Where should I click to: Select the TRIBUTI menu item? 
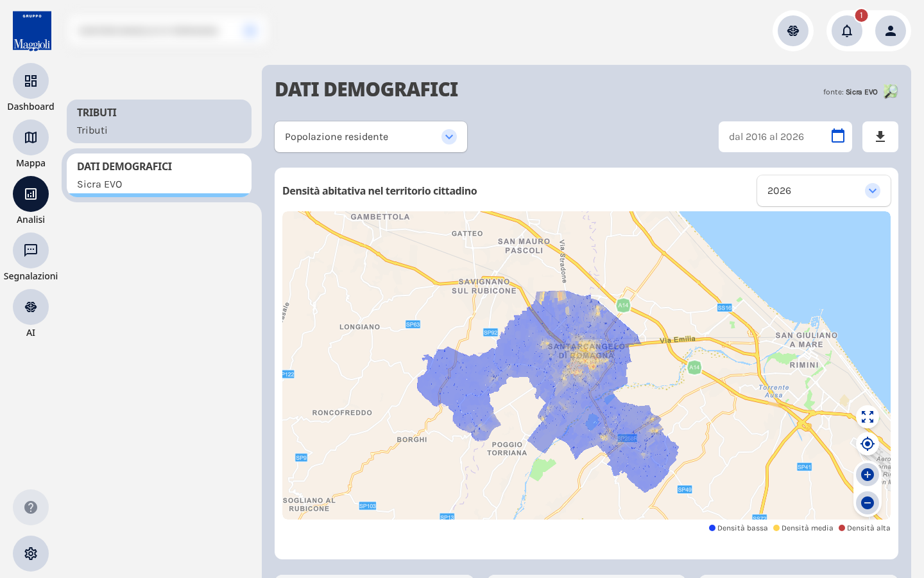[159, 121]
